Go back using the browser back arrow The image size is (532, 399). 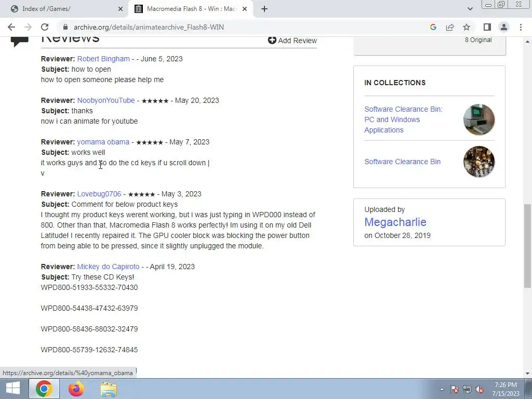11,27
